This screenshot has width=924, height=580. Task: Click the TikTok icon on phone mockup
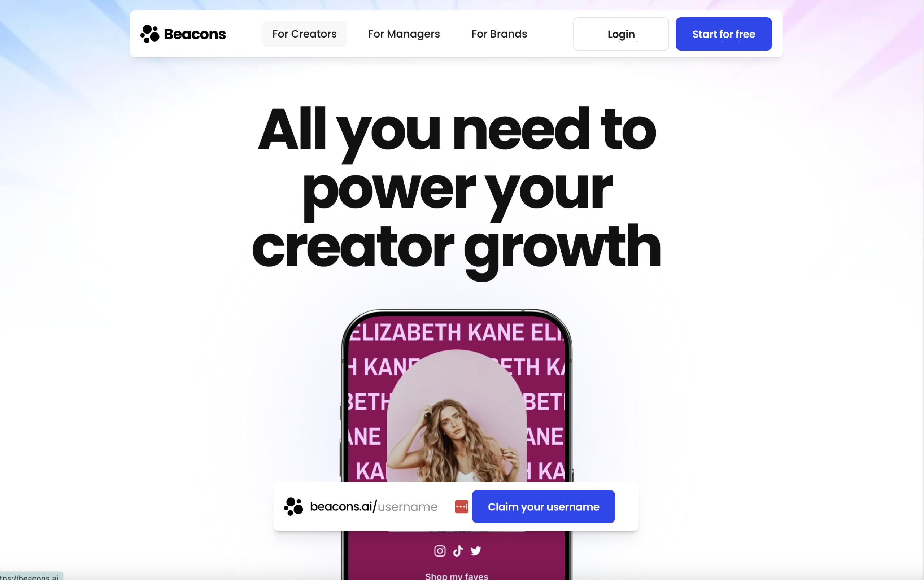458,551
